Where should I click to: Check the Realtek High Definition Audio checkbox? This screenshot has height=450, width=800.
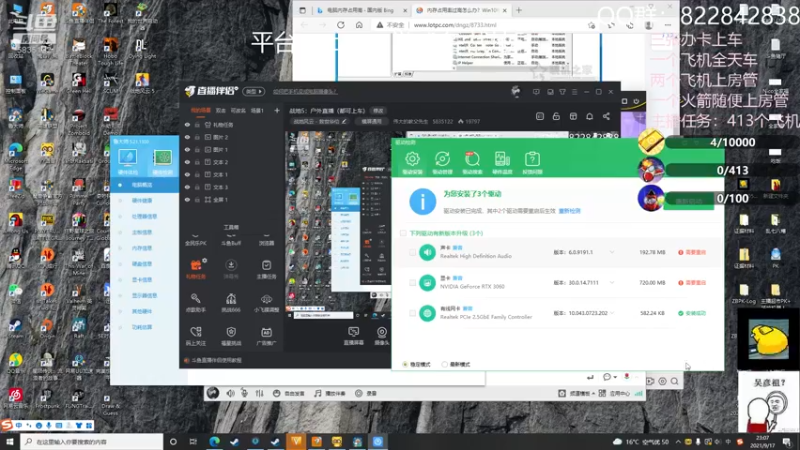pyautogui.click(x=412, y=252)
